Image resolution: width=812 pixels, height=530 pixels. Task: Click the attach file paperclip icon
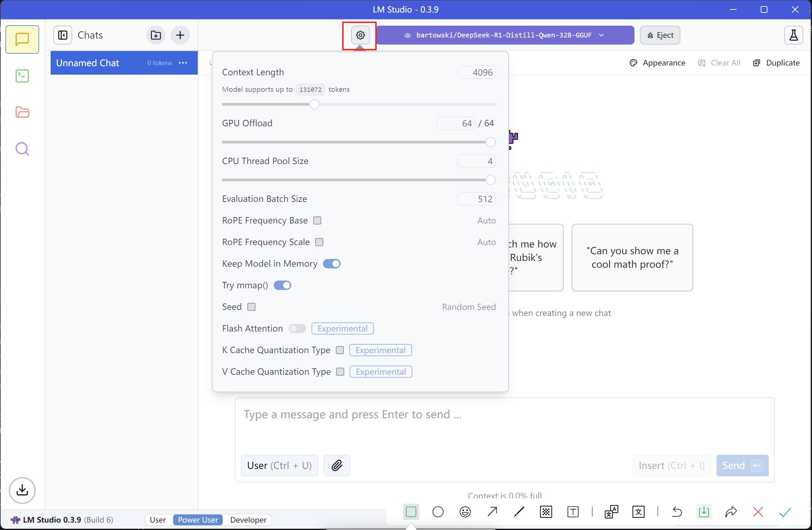coord(337,465)
